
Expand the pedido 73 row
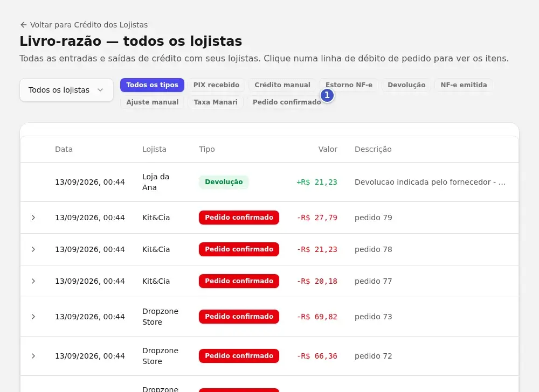(x=33, y=317)
